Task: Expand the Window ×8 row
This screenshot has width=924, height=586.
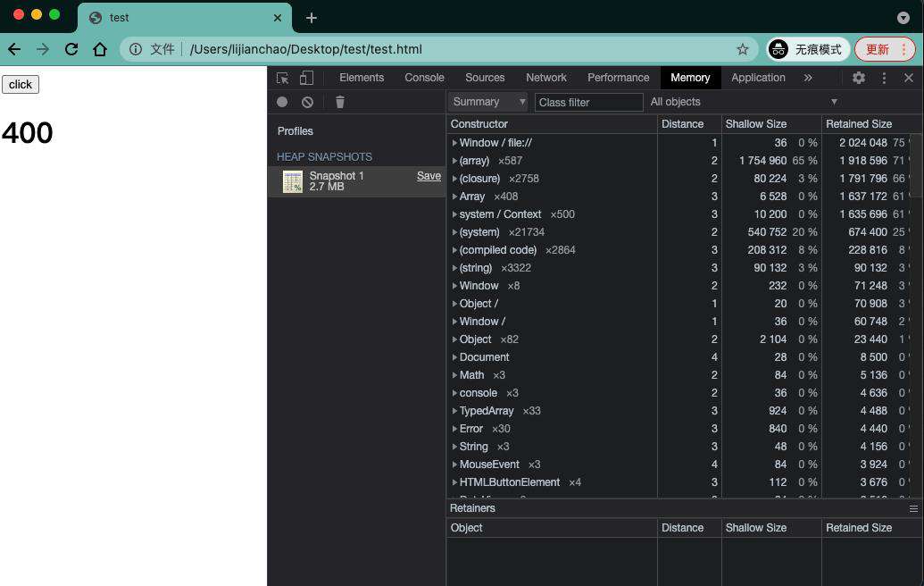Action: click(454, 285)
